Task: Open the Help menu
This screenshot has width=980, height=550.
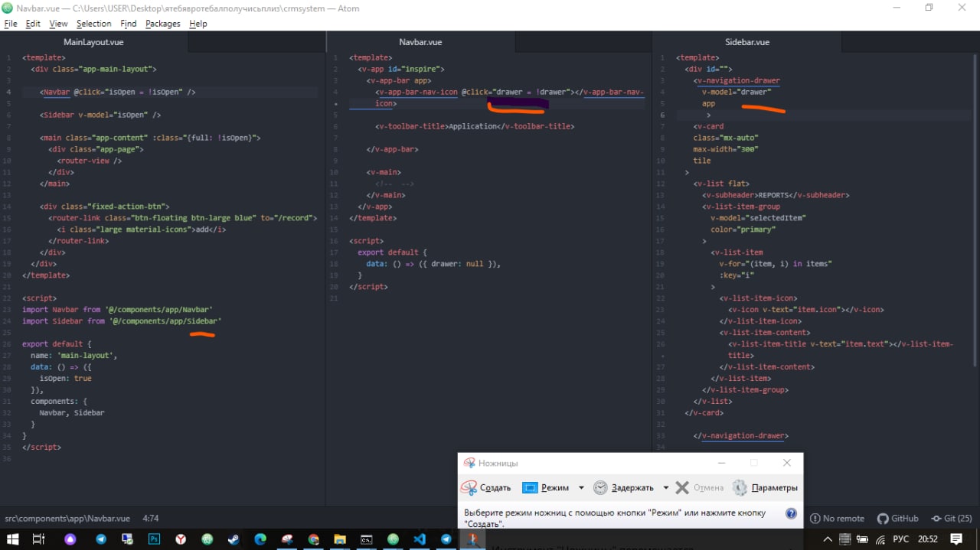Action: pyautogui.click(x=198, y=24)
